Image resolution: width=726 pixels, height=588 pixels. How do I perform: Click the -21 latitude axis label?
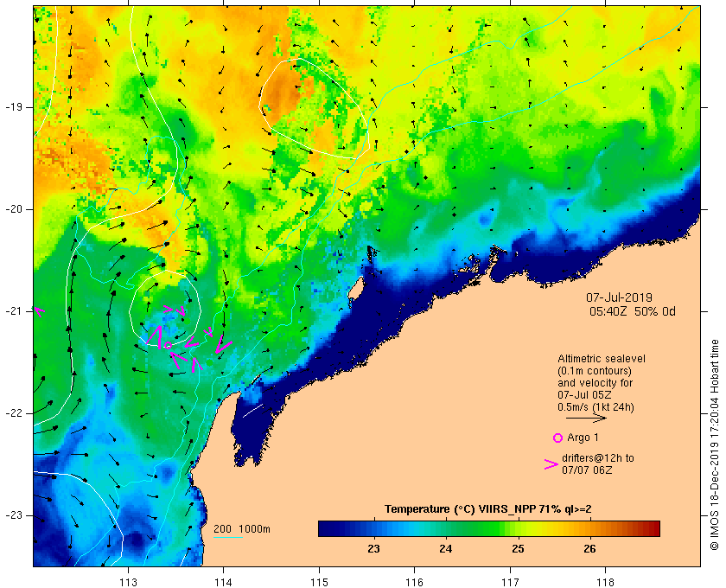13,311
